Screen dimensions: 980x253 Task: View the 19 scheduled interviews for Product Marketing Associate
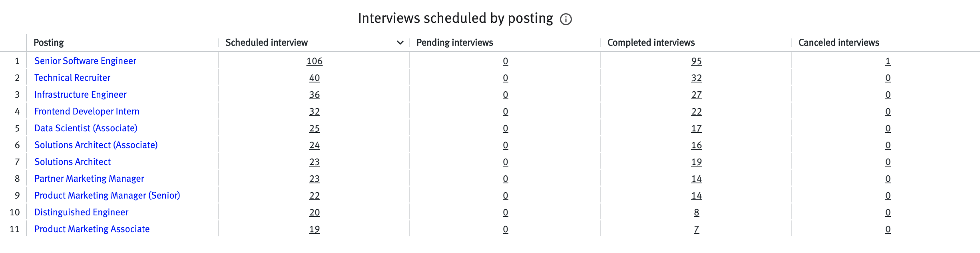point(315,229)
